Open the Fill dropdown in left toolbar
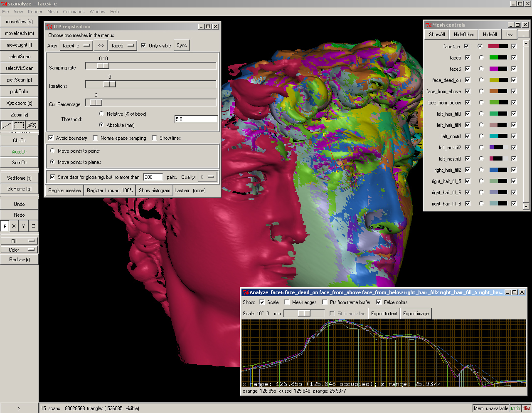The height and width of the screenshot is (413, 532). [x=19, y=241]
